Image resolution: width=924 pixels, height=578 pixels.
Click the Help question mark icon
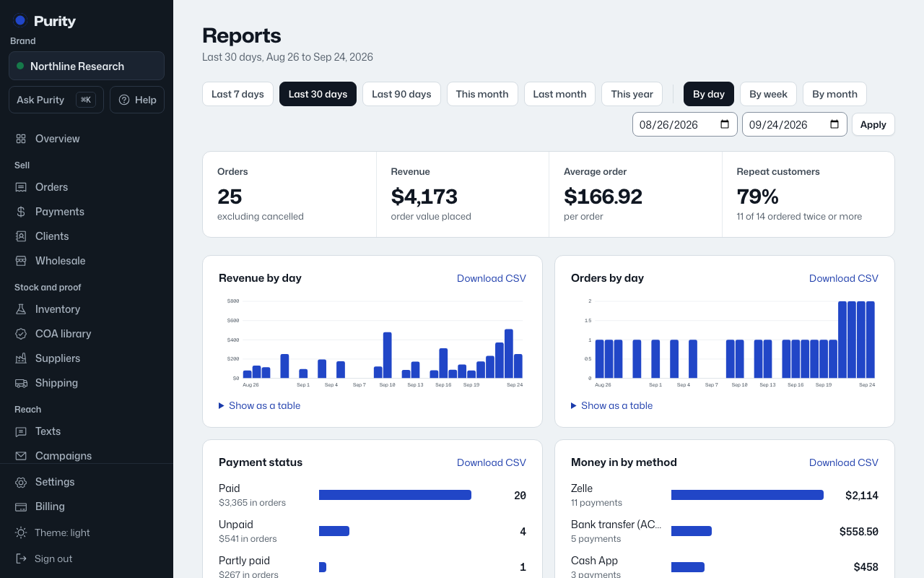pos(124,100)
